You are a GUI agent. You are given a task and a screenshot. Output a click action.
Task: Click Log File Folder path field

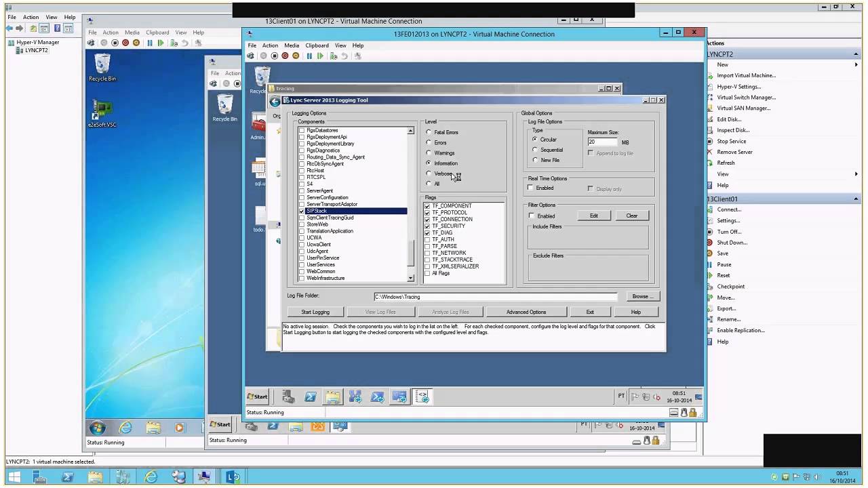495,296
